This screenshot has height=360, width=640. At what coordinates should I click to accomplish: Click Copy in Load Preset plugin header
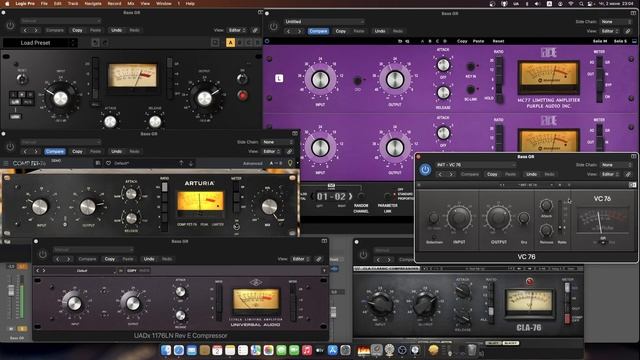click(77, 30)
